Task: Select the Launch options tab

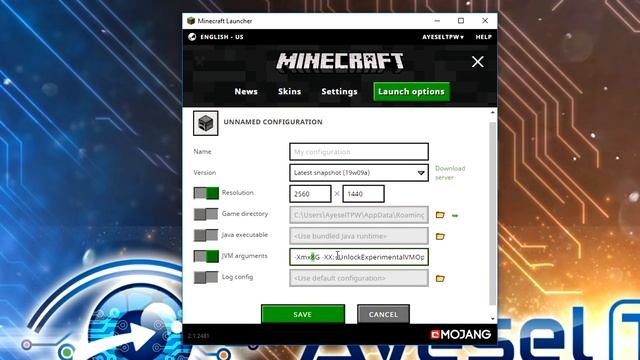Action: [411, 91]
